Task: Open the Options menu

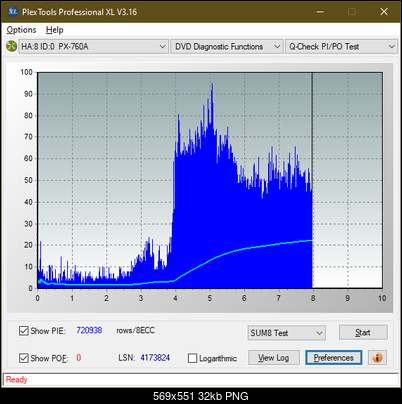Action: (21, 30)
